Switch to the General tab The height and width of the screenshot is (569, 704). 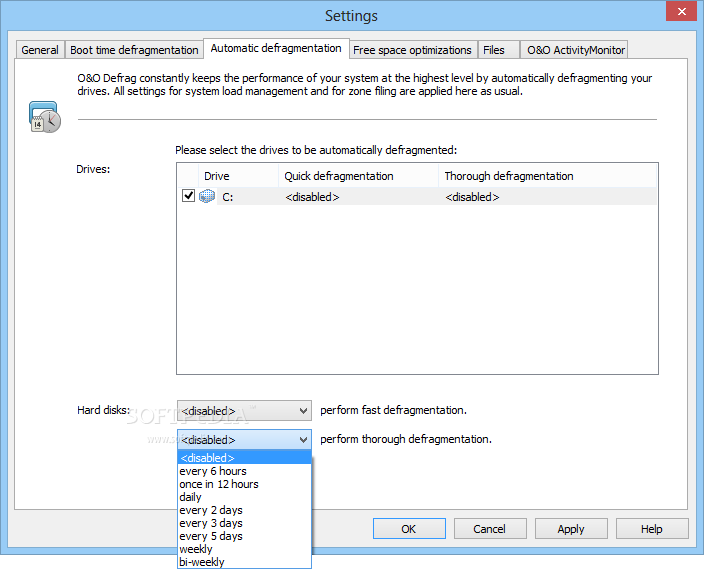[40, 50]
